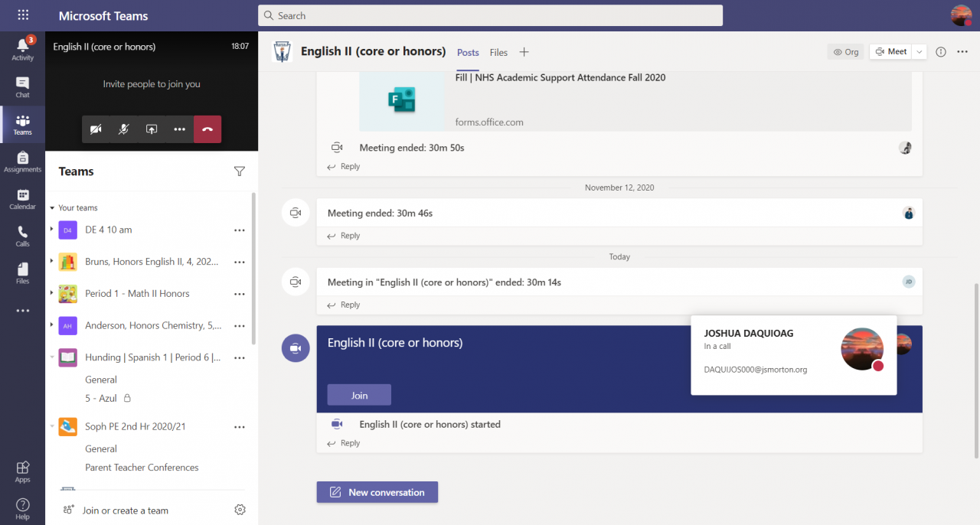Screen dimensions: 980x525
Task: Open the Calls section
Action: 22,236
